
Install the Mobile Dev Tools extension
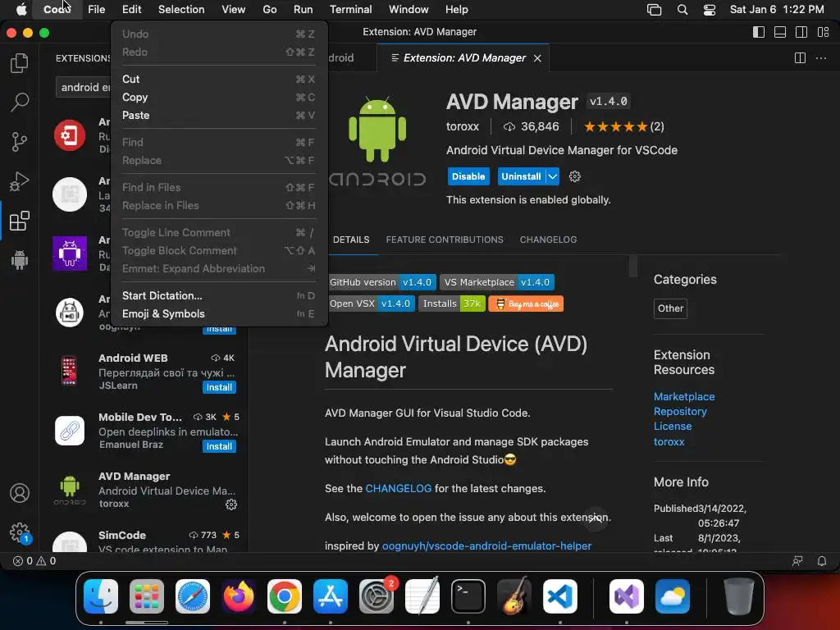219,446
